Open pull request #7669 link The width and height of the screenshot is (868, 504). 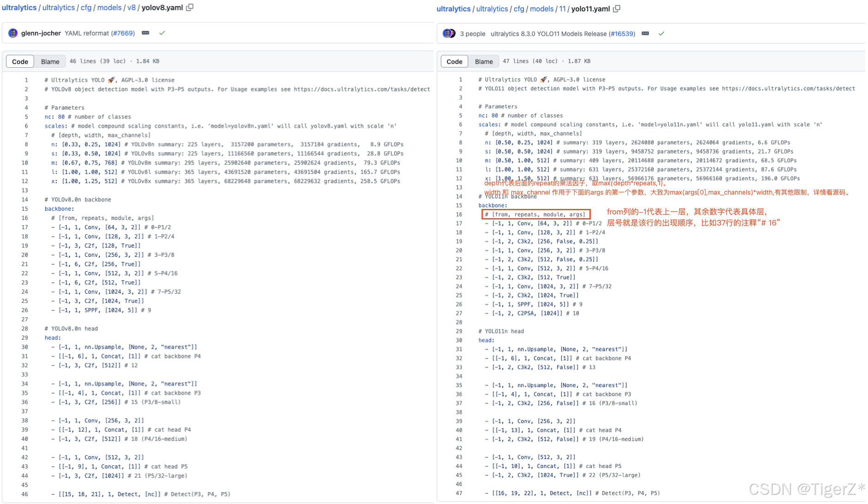pyautogui.click(x=123, y=33)
